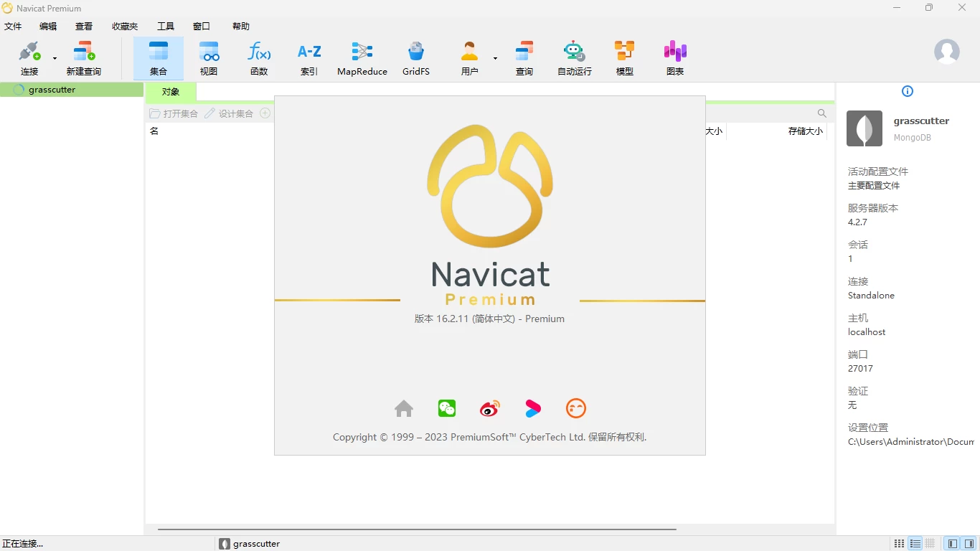Select the Collection (集合) toolbar icon
This screenshot has width=980, height=551.
[159, 58]
